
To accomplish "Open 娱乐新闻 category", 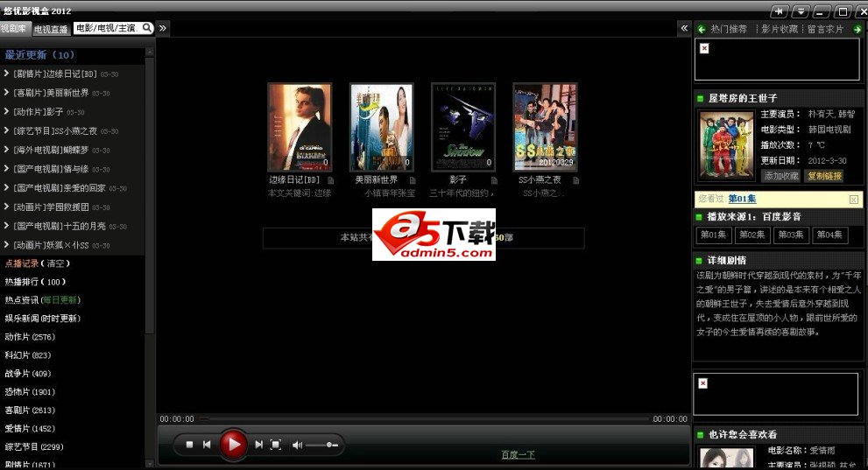I will [x=43, y=318].
